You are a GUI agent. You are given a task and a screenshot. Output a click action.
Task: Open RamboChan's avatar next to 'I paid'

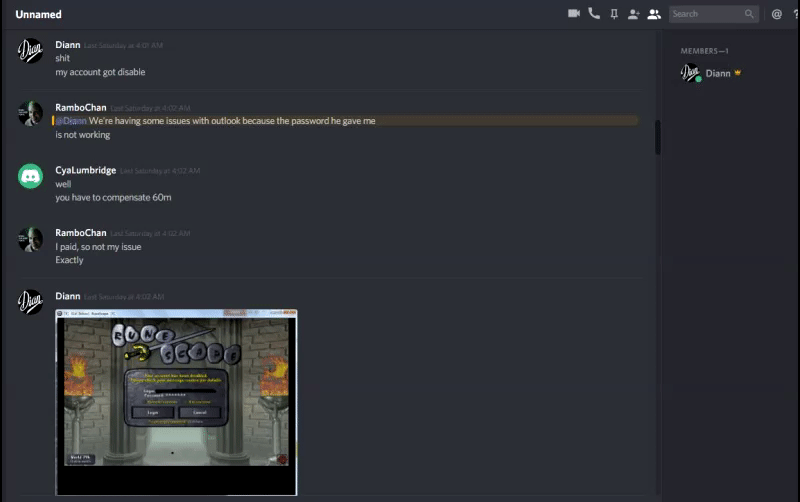[x=31, y=239]
